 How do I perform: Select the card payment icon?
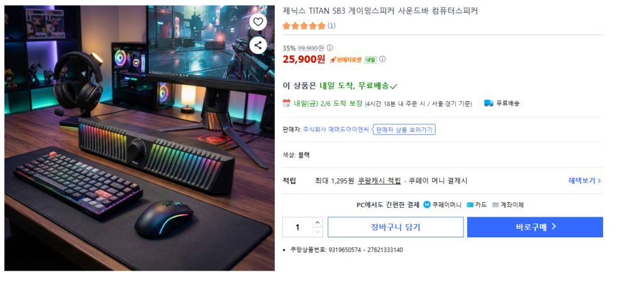(x=470, y=205)
